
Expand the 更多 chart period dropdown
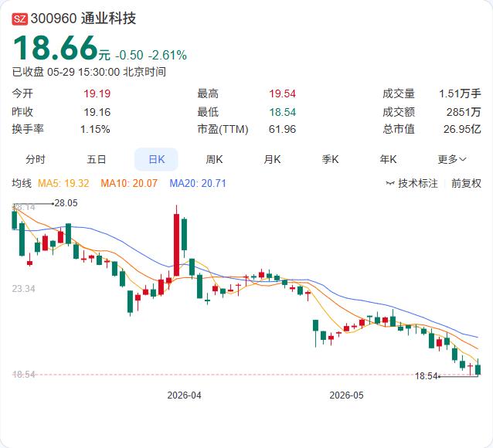(x=452, y=159)
